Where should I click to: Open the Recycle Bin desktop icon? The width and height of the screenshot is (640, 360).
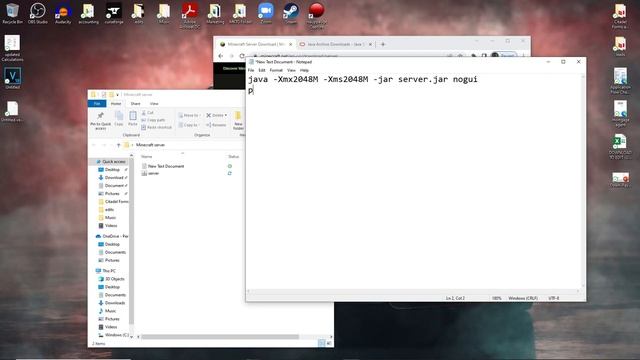[x=12, y=13]
